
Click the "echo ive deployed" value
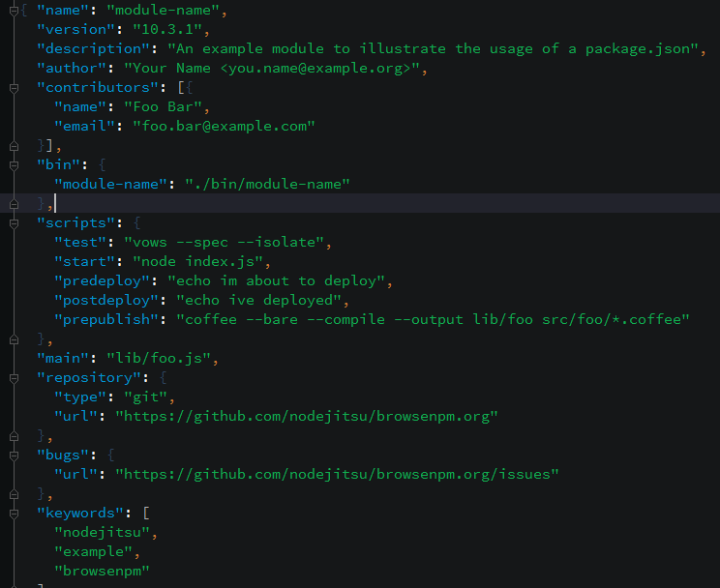(258, 301)
